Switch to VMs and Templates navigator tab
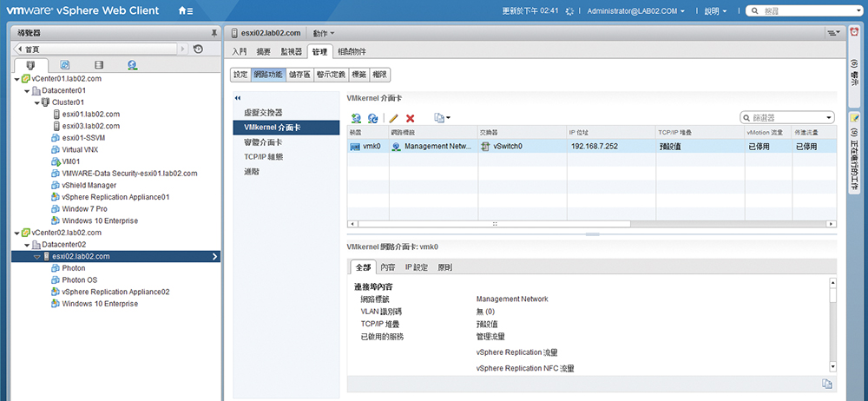 point(65,65)
